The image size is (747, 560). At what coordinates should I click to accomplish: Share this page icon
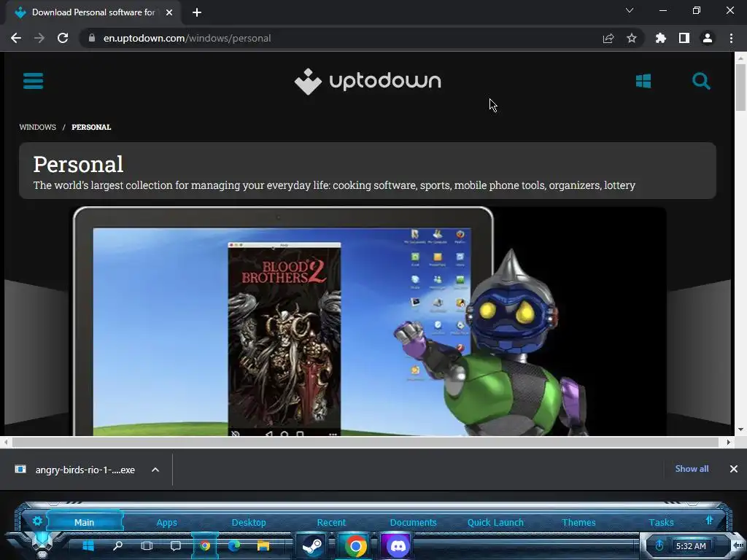pyautogui.click(x=608, y=38)
